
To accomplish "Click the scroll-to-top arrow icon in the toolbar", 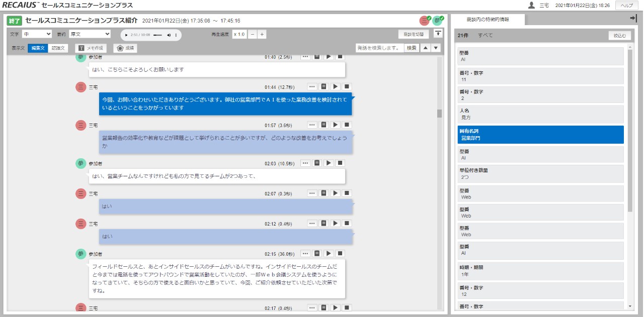I will [438, 34].
